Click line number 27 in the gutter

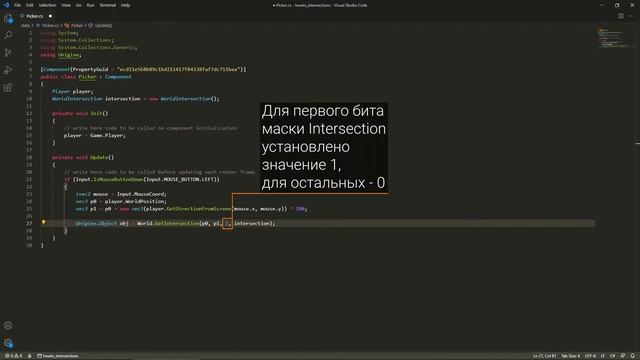click(x=29, y=223)
